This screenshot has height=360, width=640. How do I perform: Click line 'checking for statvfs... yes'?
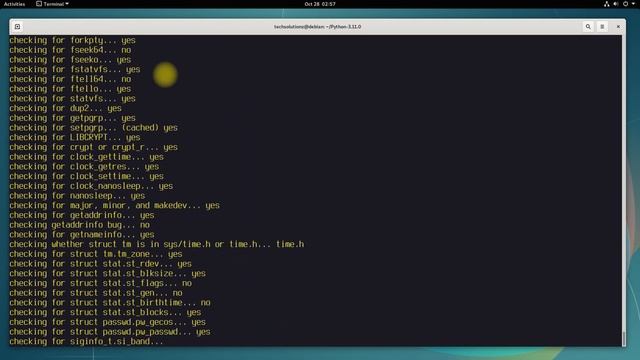pos(73,99)
